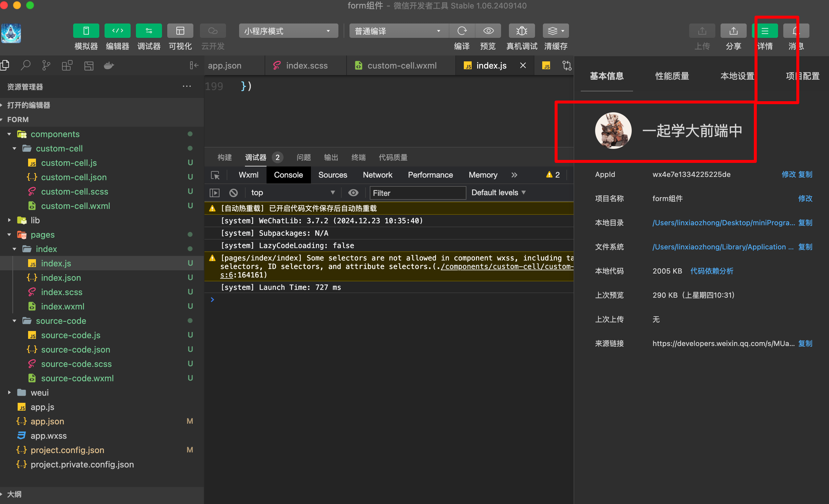829x504 pixels.
Task: Switch to the 构建 build panel tab
Action: (x=224, y=157)
